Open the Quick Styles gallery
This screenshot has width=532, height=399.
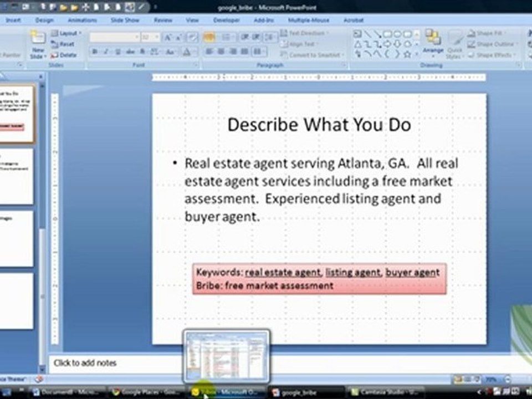tap(454, 45)
